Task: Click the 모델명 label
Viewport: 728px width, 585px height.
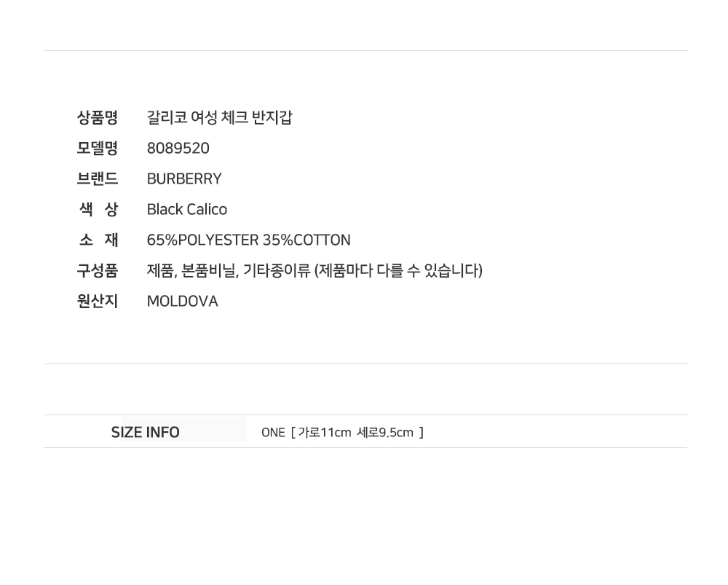Action: coord(97,148)
